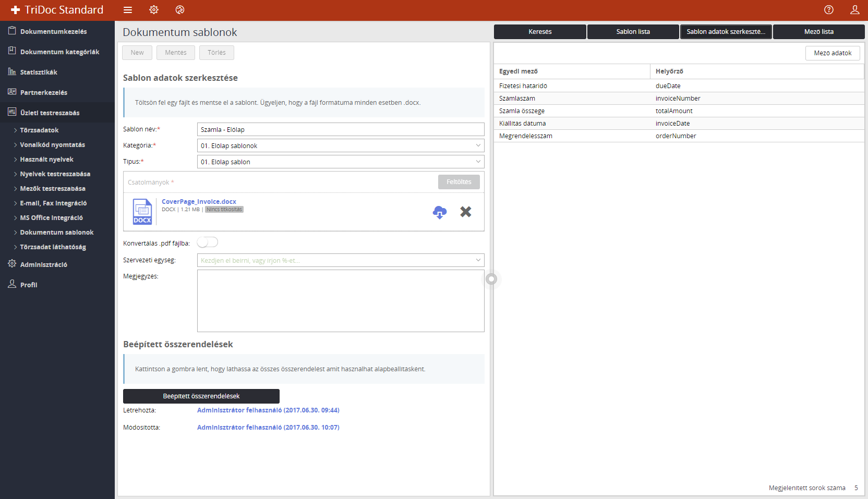This screenshot has width=868, height=499.
Task: Download CoverPage_Invoice.docx via cloud icon
Action: click(440, 212)
